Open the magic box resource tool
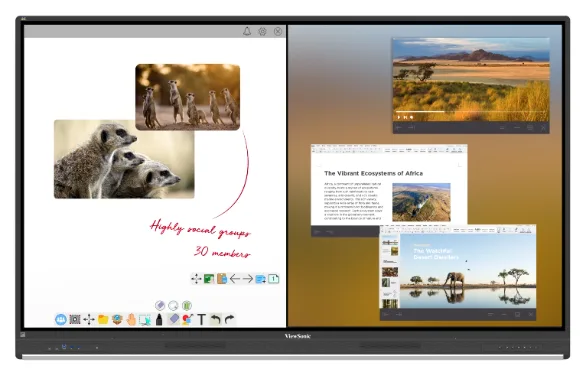Screen dimensions: 588x371 tap(117, 320)
